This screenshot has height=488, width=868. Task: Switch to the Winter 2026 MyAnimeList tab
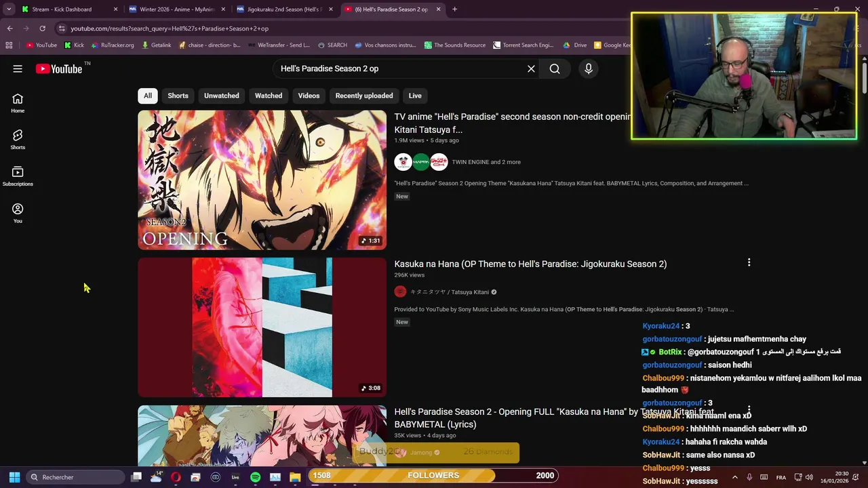pos(176,9)
